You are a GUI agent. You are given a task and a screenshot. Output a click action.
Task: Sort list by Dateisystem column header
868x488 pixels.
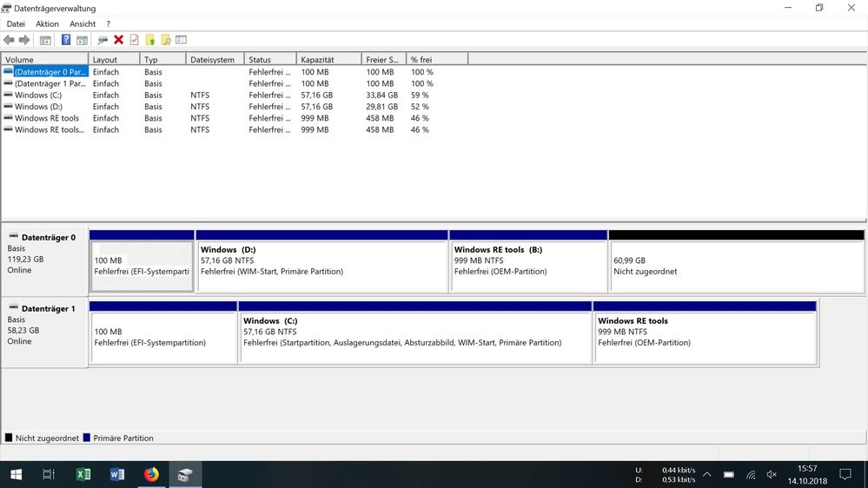click(215, 60)
